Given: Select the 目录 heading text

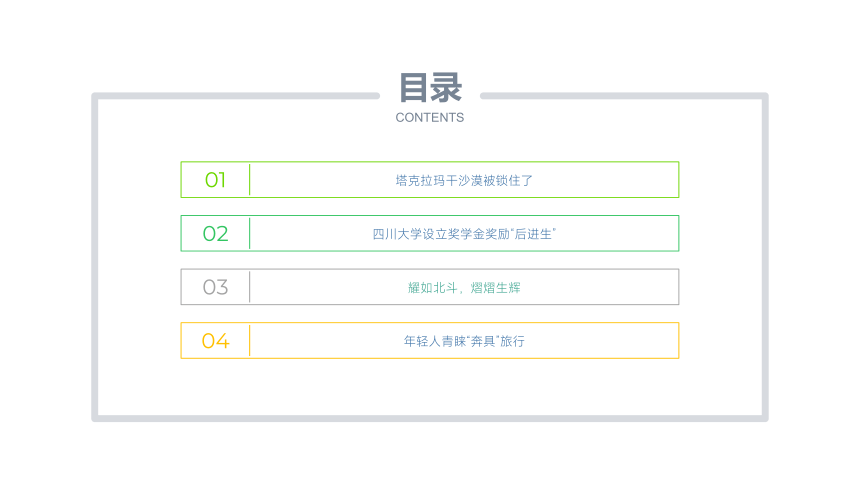Looking at the screenshot, I should coord(430,88).
